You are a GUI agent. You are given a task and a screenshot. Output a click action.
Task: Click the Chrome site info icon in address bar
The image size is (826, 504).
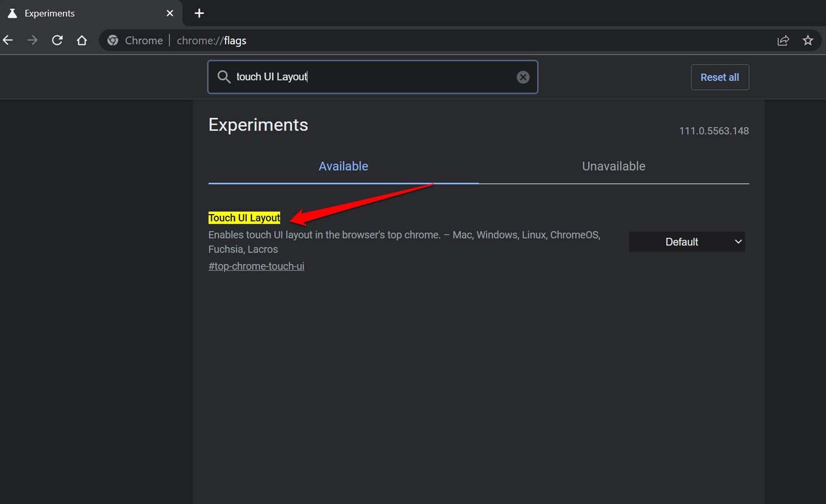click(113, 41)
